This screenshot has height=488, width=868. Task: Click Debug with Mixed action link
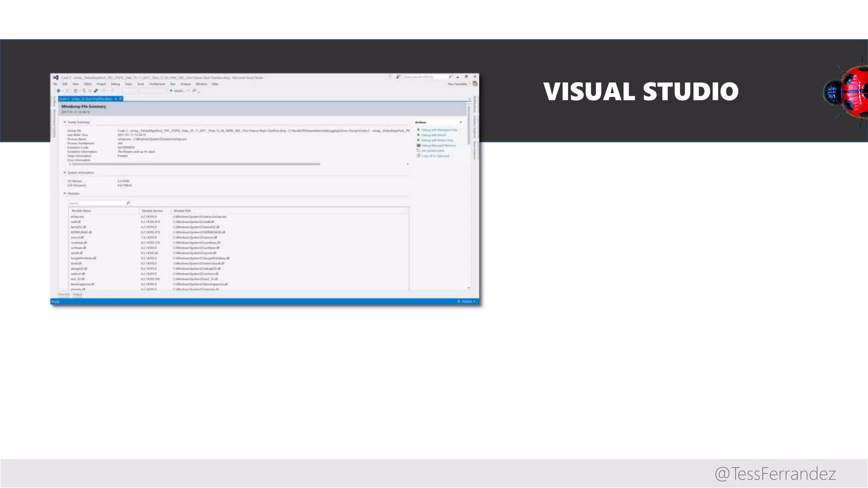[x=434, y=135]
